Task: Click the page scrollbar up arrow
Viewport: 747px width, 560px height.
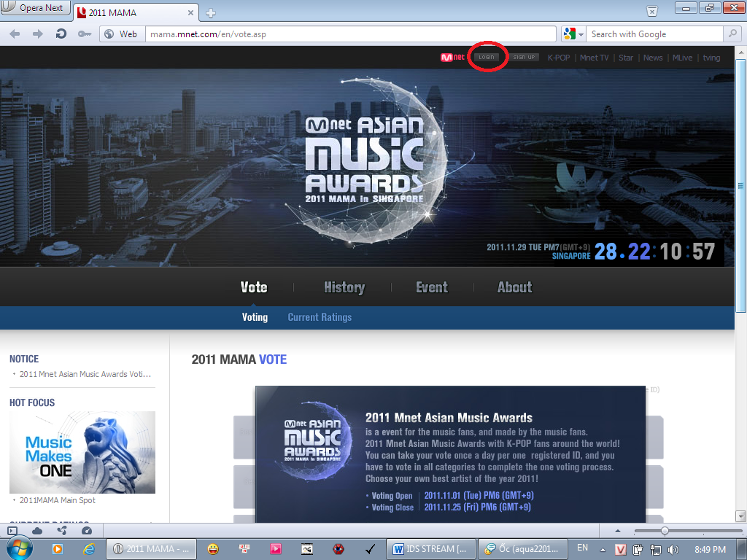Action: [x=740, y=52]
